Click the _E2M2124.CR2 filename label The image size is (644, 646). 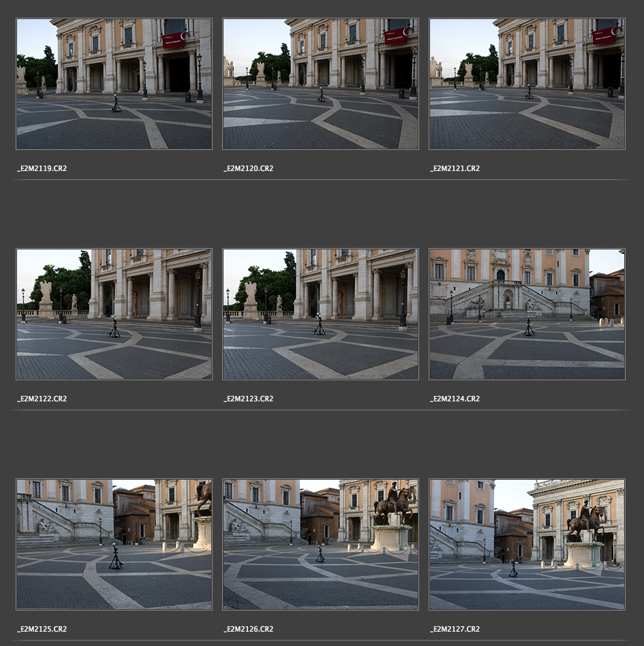(455, 399)
